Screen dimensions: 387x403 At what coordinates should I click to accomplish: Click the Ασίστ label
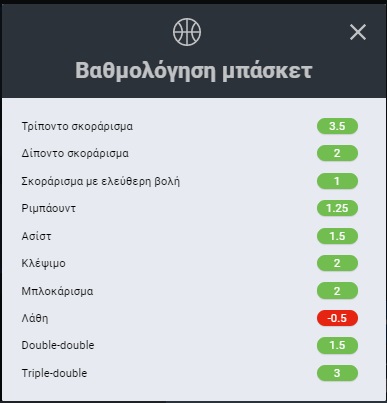36,236
